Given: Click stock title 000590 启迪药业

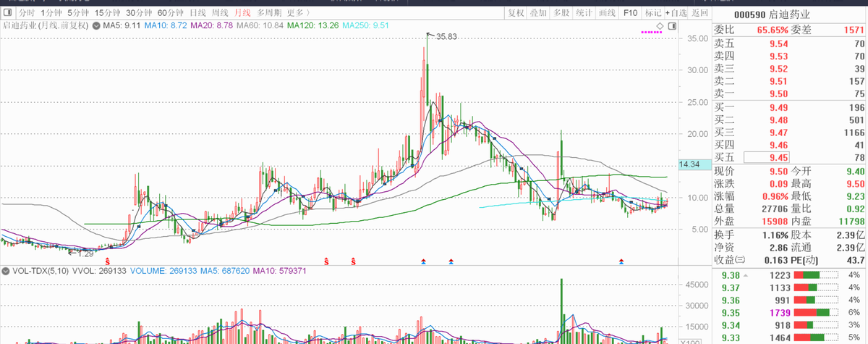Looking at the screenshot, I should (x=772, y=14).
